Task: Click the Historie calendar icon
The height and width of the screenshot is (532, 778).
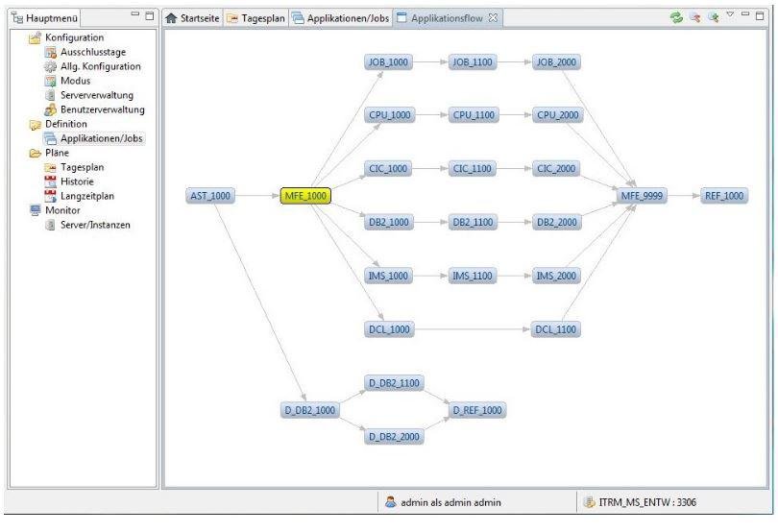Action: click(50, 181)
